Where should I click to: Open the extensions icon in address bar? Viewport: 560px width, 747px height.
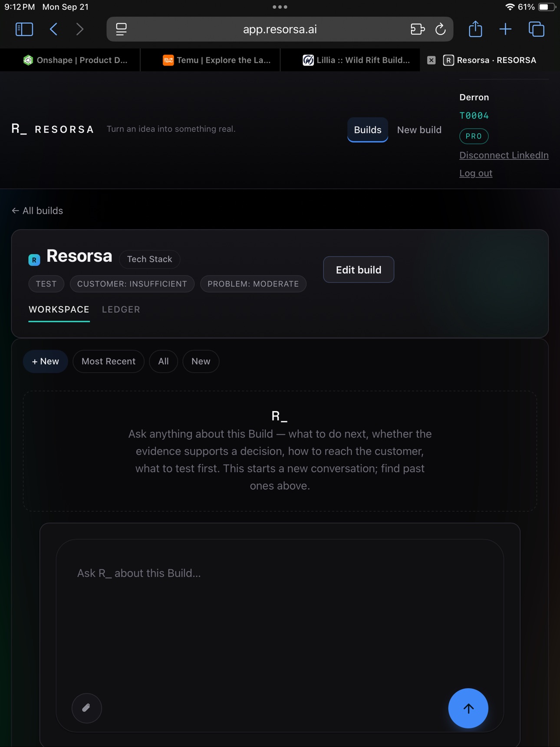[417, 29]
